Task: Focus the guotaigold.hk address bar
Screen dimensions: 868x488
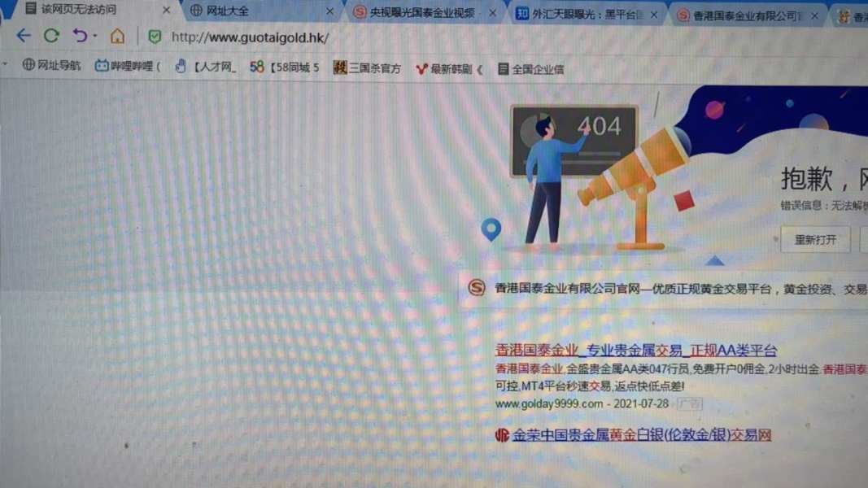Action: coord(250,37)
